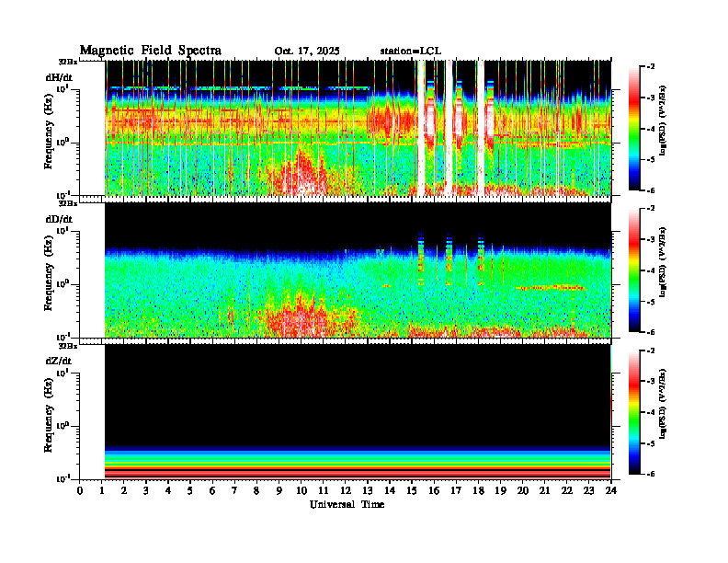This screenshot has width=728, height=563.
Task: Click inside the dZ/dt spectrogram plot
Action: point(358,412)
